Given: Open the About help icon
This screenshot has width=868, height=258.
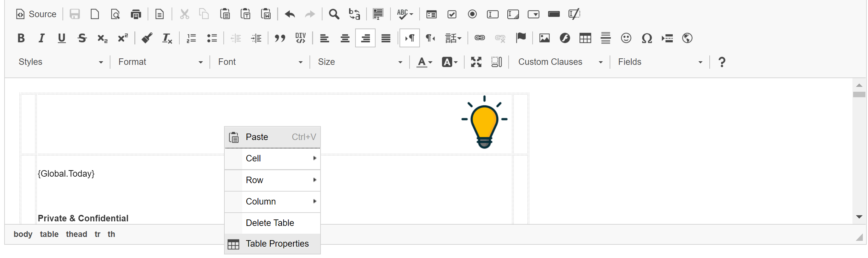Looking at the screenshot, I should tap(722, 62).
